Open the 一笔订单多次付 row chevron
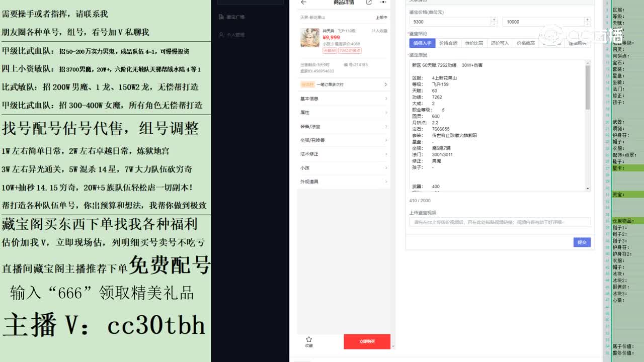This screenshot has width=644, height=362. (386, 84)
